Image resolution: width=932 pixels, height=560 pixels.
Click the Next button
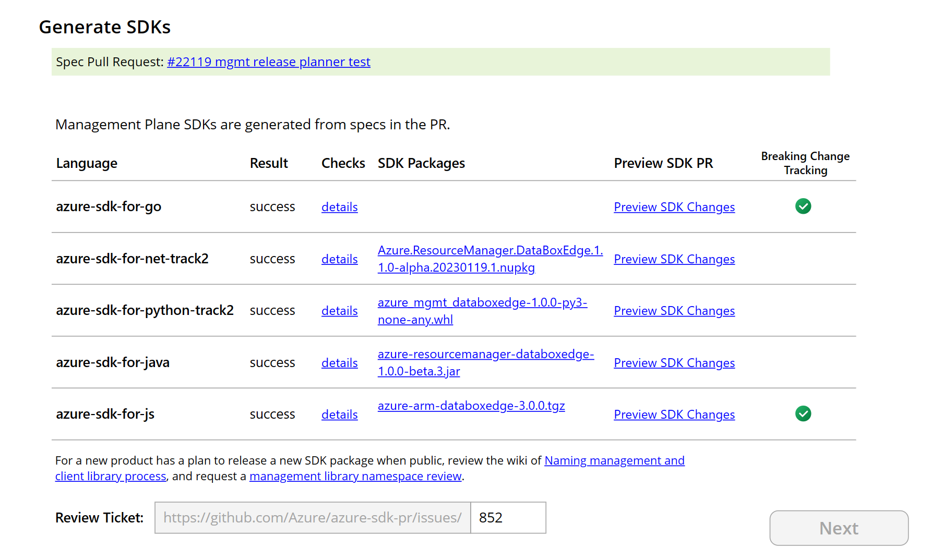coord(838,528)
